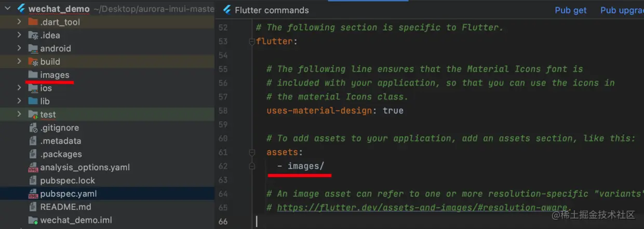Click the 'true' value on line 58
The height and width of the screenshot is (229, 644).
tap(393, 111)
